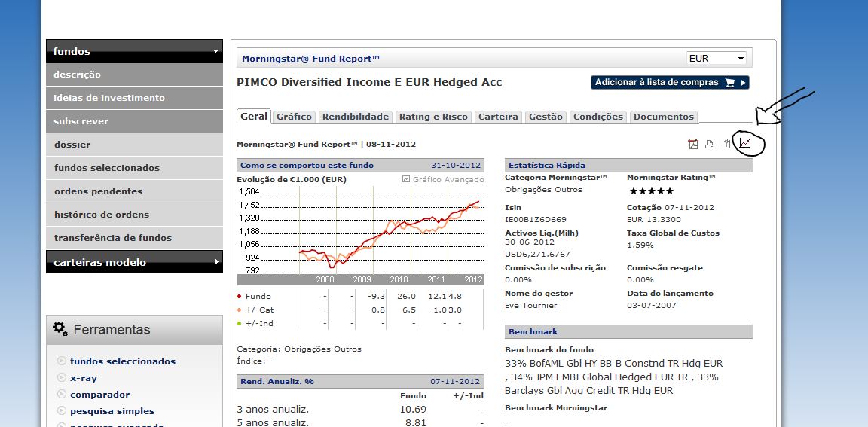The image size is (868, 427).
Task: Click the fund performance chart
Action: [x=360, y=235]
